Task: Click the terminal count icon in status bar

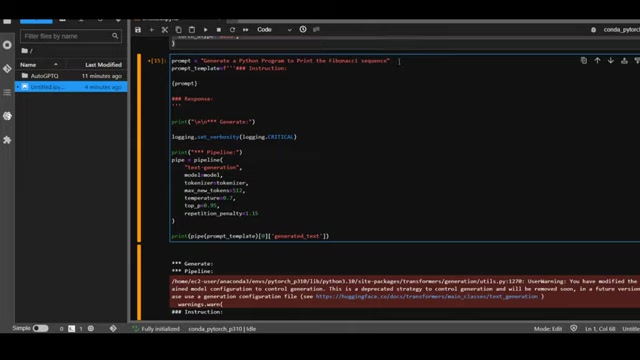Action: point(71,329)
